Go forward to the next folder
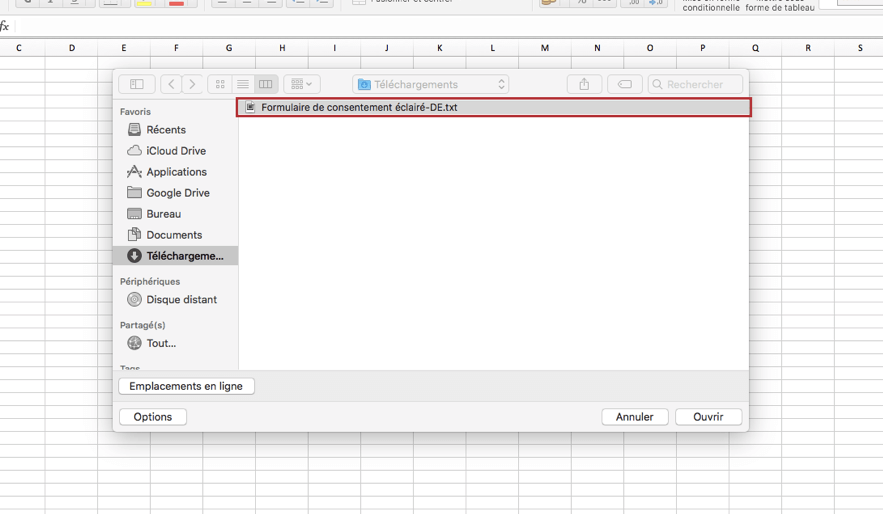 coord(192,84)
